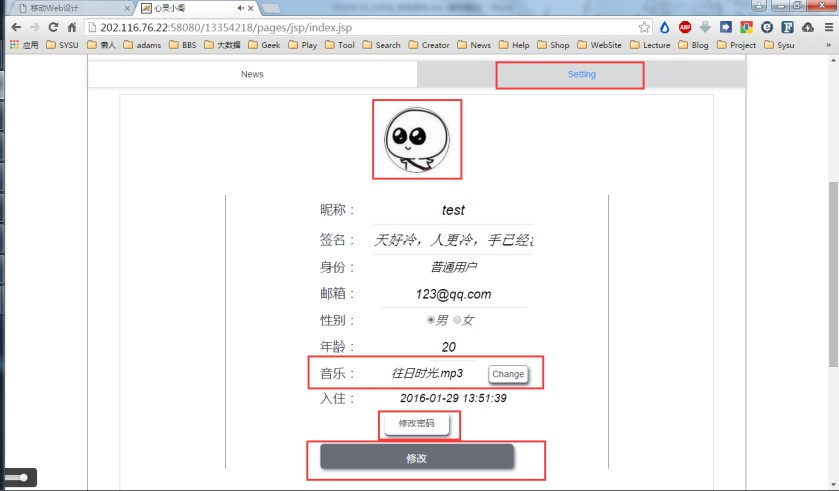Open the 懒人 bookmark folder
The width and height of the screenshot is (839, 491).
(x=101, y=45)
